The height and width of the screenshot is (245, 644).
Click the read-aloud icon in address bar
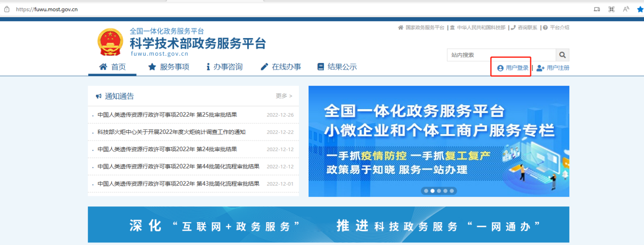click(x=626, y=9)
